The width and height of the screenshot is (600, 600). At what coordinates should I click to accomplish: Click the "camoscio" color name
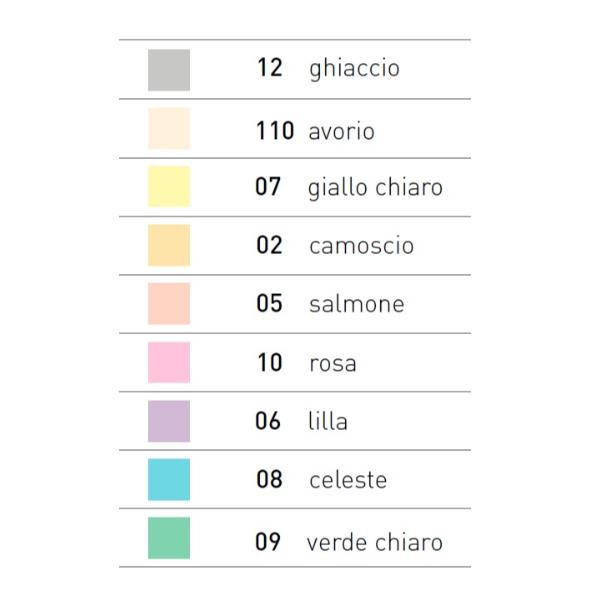click(361, 245)
